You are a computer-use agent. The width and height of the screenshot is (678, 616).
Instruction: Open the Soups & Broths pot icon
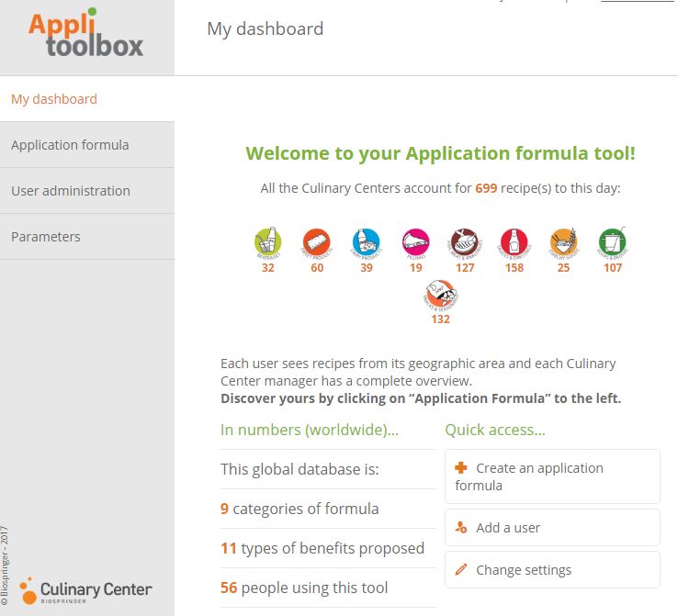tap(613, 242)
